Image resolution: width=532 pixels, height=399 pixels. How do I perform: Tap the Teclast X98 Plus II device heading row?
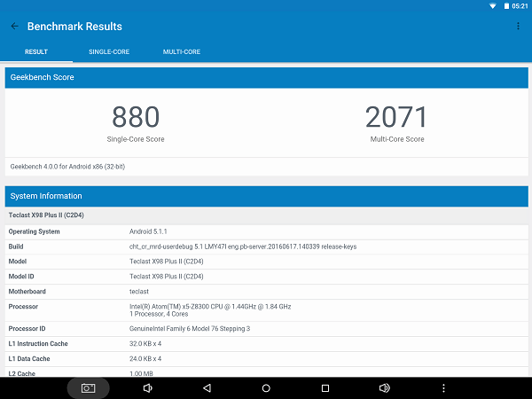(266, 215)
